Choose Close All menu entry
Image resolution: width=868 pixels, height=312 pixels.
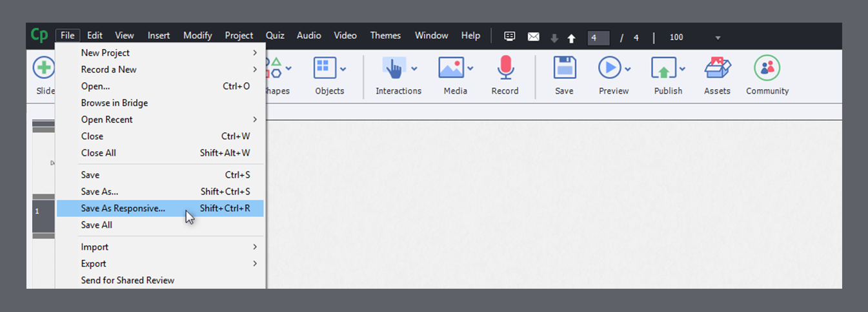coord(160,154)
